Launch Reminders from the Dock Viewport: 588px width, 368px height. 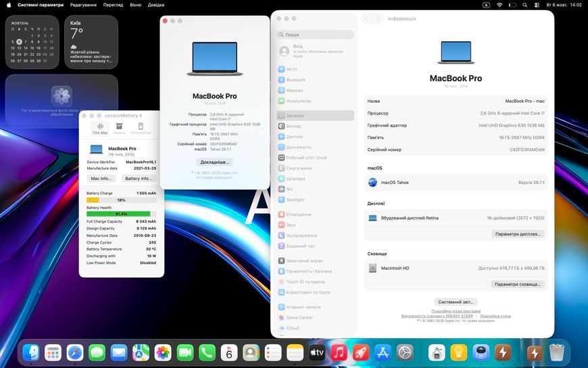pos(273,353)
